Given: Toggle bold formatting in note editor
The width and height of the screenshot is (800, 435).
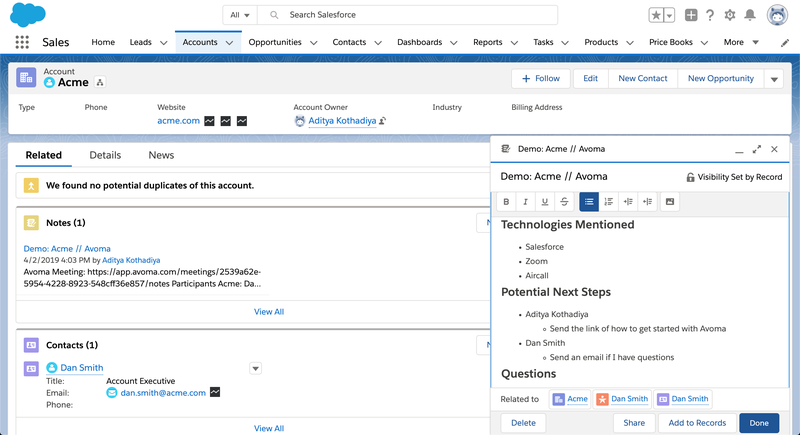Looking at the screenshot, I should click(506, 202).
